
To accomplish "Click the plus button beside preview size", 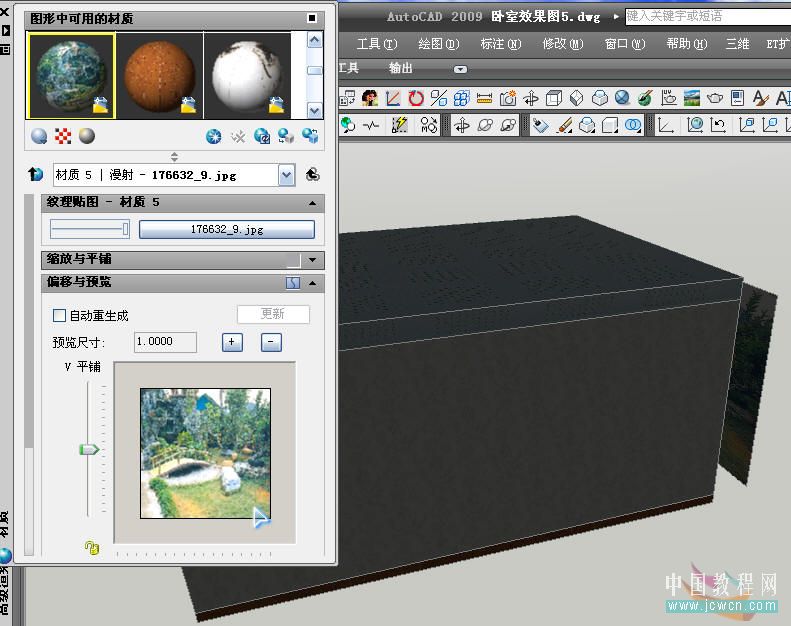I will click(232, 342).
